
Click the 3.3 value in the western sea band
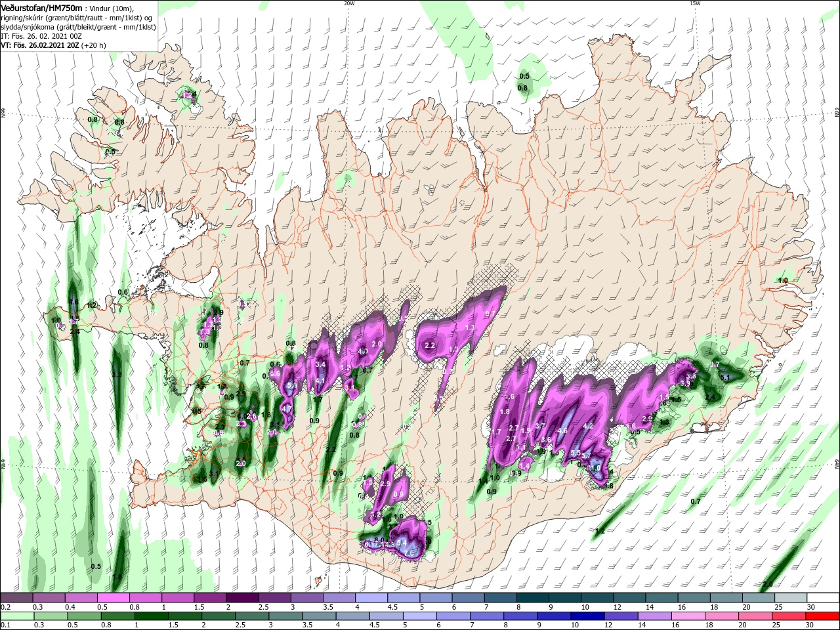point(117,375)
